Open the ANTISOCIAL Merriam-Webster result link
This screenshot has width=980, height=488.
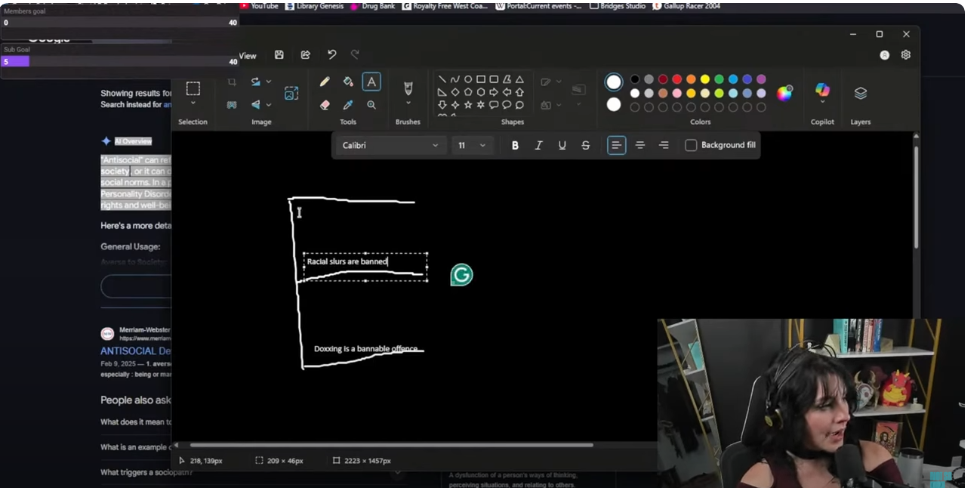click(x=136, y=351)
